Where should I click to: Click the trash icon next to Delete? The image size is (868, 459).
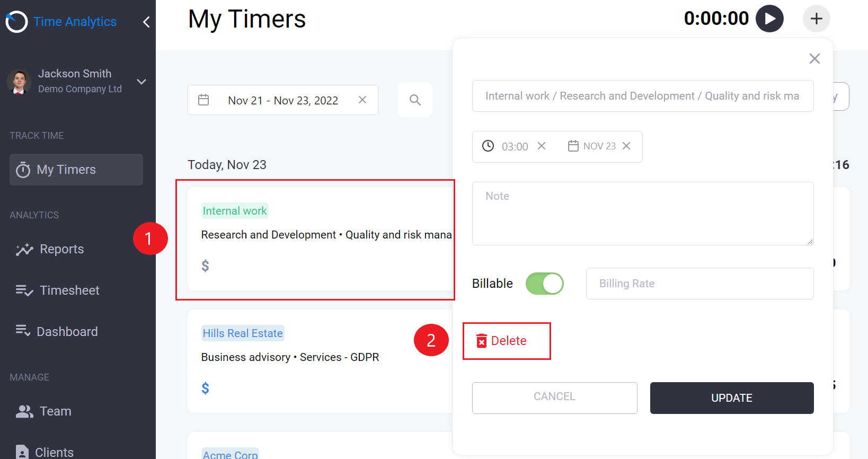481,341
